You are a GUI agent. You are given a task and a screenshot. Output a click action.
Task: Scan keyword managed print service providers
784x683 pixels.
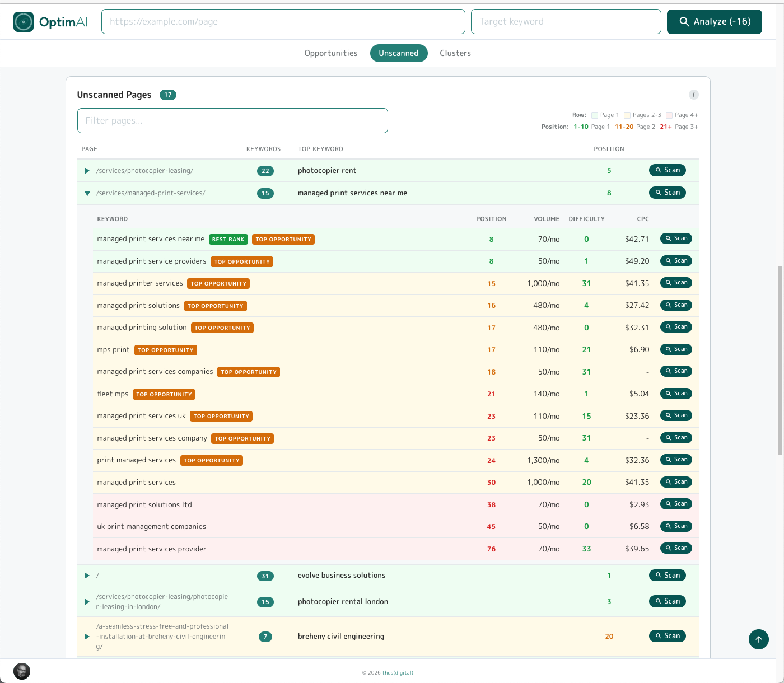coord(676,261)
